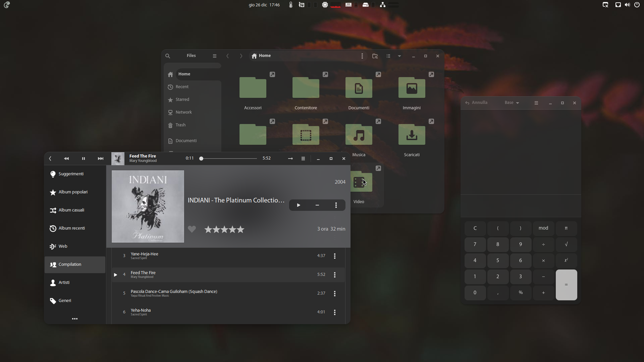The image size is (644, 362).
Task: Open the system power menu in top bar
Action: tap(637, 5)
